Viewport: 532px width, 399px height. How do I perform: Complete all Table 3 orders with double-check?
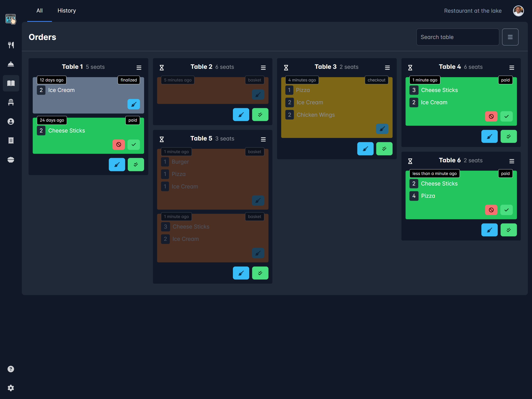pyautogui.click(x=384, y=149)
